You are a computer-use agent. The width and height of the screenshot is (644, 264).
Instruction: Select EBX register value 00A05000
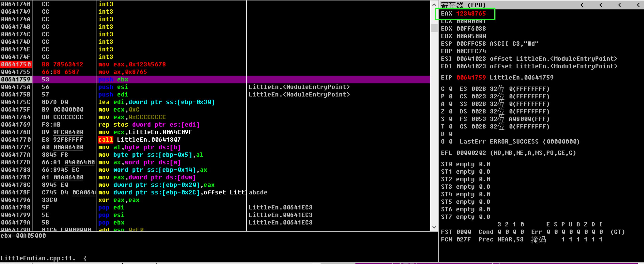(471, 36)
